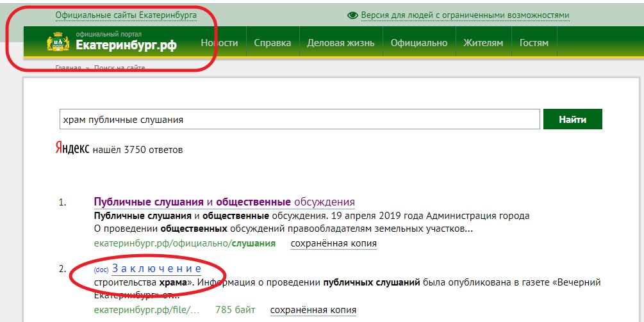The height and width of the screenshot is (322, 644).
Task: Select the Официально menu item
Action: pos(419,43)
